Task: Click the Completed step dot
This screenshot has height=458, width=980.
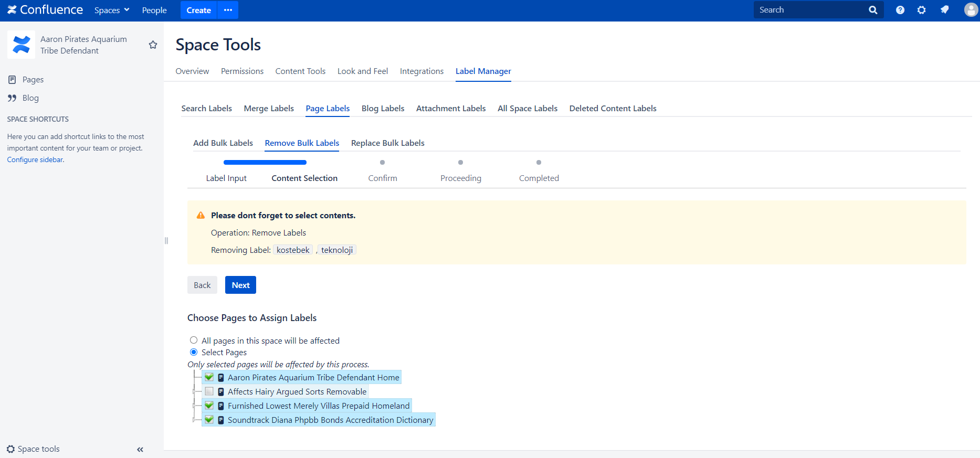Action: pyautogui.click(x=539, y=163)
